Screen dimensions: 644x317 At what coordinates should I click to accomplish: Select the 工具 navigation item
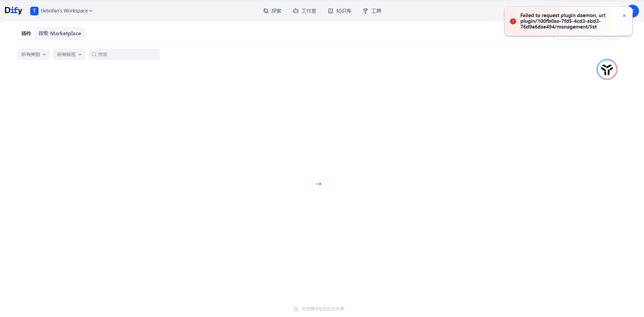[372, 11]
